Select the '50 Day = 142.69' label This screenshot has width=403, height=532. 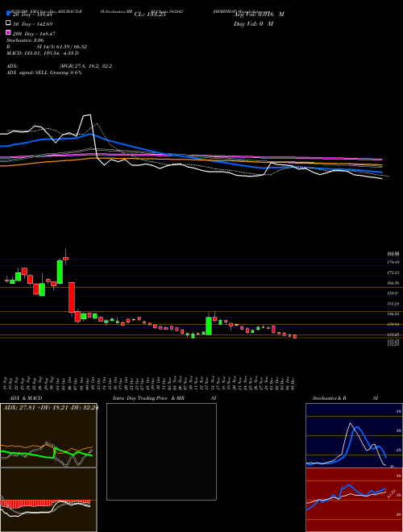(32, 23)
